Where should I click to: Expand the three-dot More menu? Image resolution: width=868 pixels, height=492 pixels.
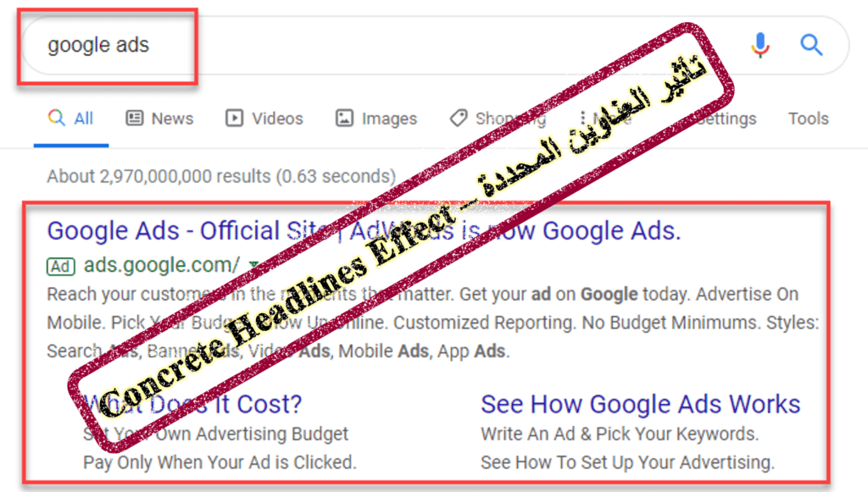(x=605, y=119)
